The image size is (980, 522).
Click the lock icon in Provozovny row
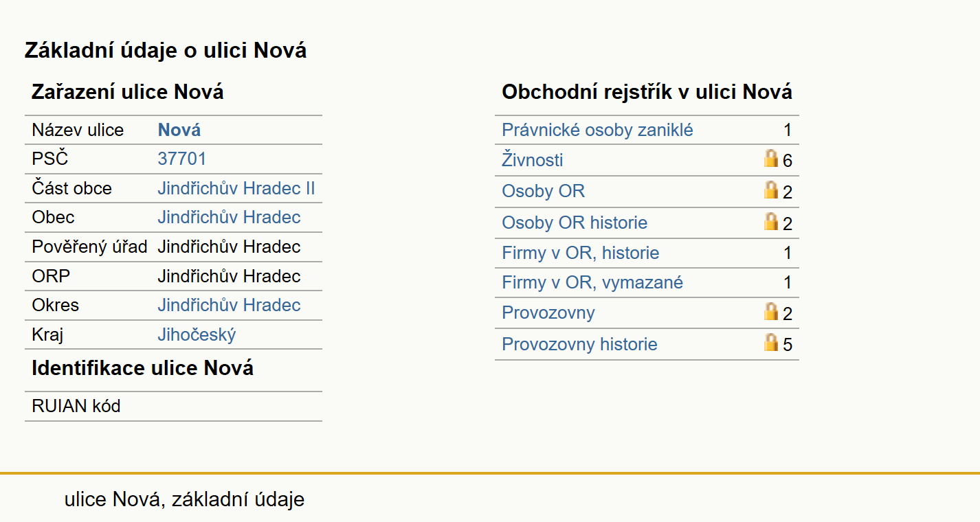pos(771,312)
